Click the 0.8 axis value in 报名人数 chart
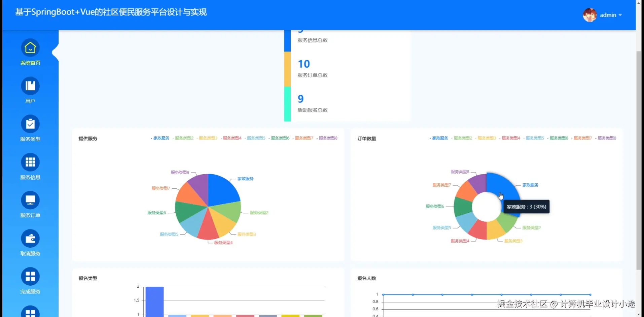The width and height of the screenshot is (644, 317). 375,302
